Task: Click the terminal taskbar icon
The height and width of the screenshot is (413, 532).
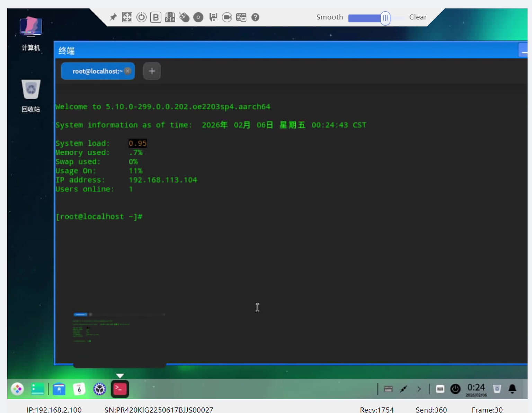Action: pos(120,389)
